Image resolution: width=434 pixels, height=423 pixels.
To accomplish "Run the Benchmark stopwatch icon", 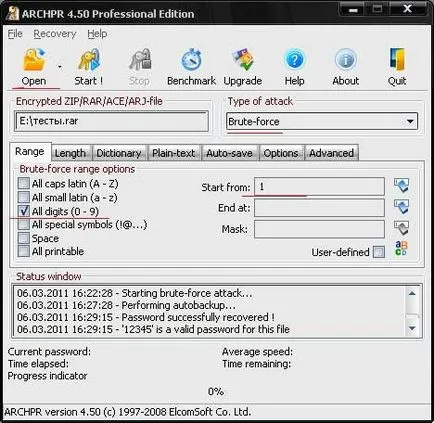I will (x=191, y=59).
